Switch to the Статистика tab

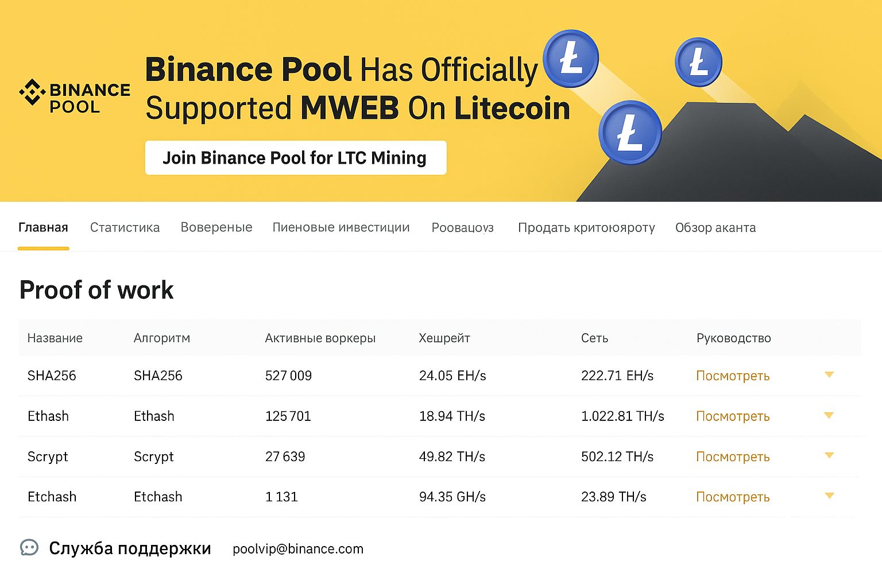(x=125, y=228)
